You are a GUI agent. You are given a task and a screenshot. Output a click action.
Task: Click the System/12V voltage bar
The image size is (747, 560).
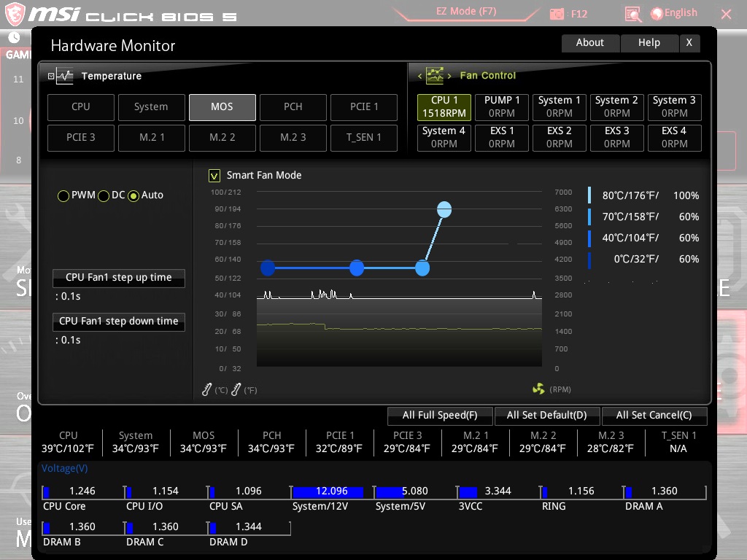coord(328,492)
